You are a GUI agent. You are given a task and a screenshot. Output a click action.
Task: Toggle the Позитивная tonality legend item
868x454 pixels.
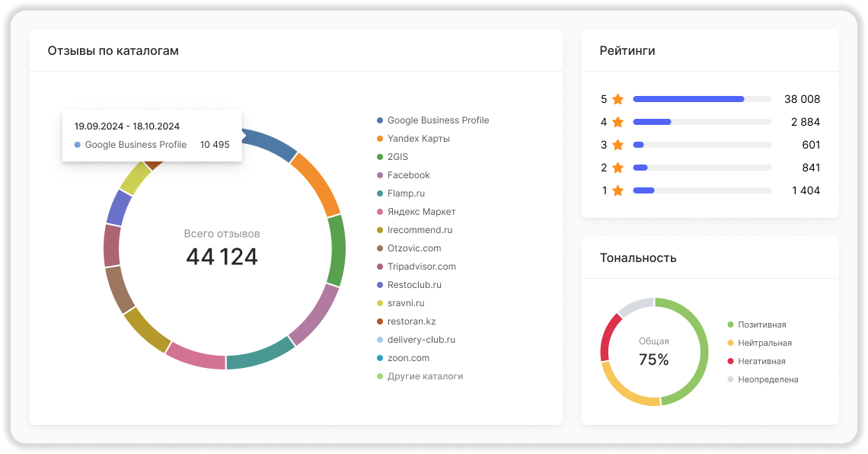coord(757,325)
